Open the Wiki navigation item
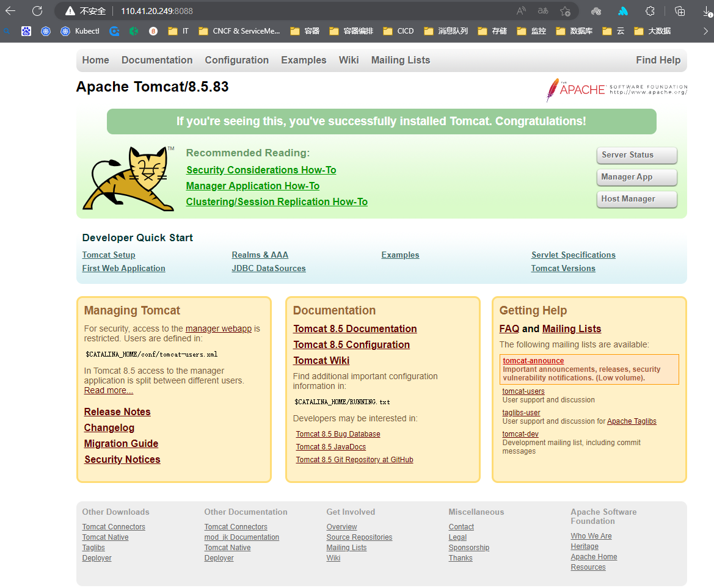The image size is (714, 588). pos(349,60)
